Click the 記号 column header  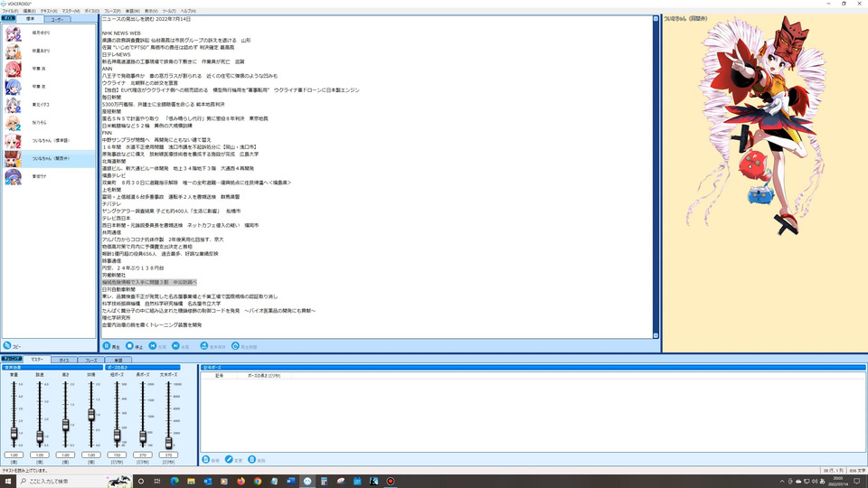point(219,376)
